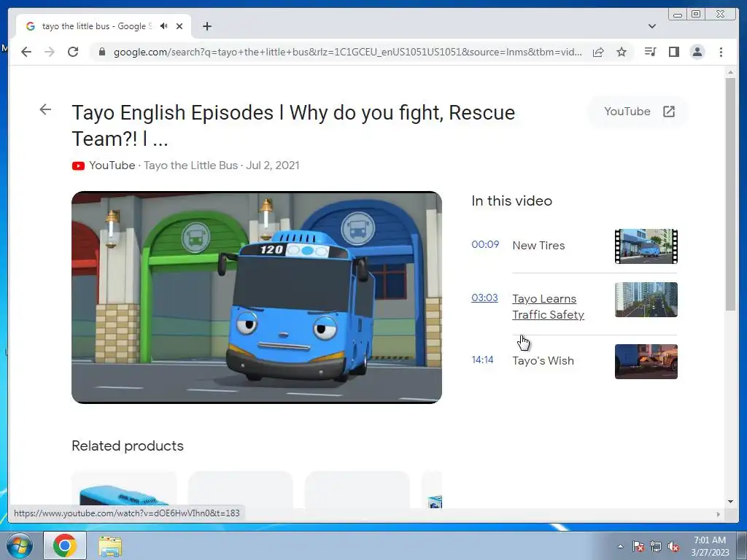Click the scrollbar up arrow

pos(731,73)
